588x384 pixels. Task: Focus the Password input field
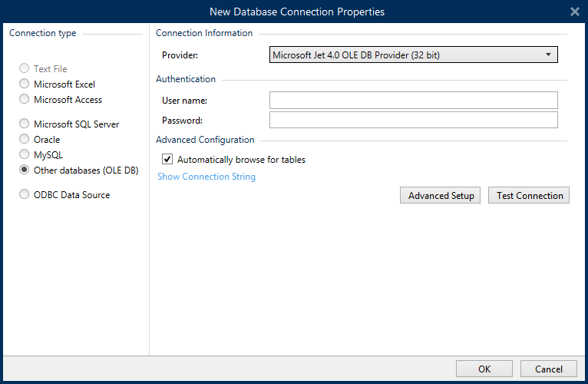pos(413,120)
